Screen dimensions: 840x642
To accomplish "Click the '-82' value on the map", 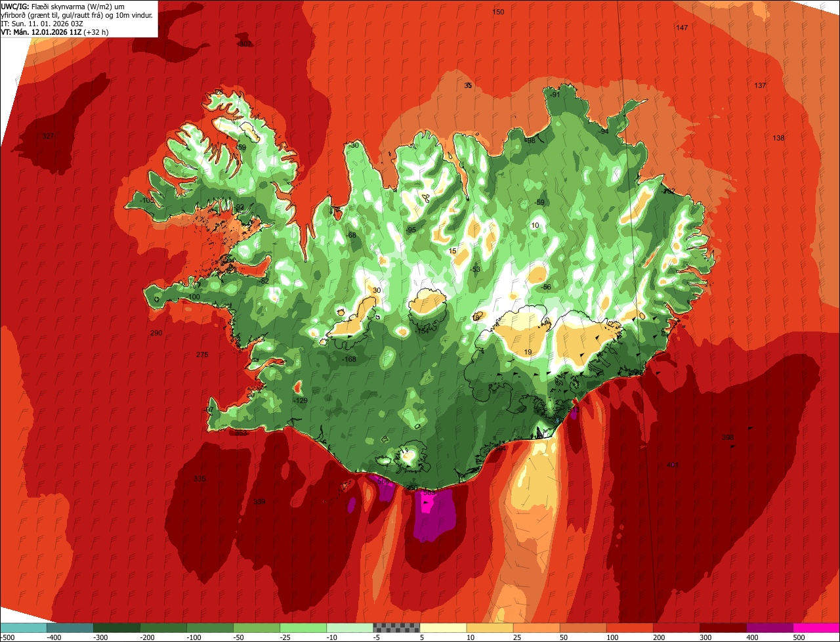I will click(264, 281).
